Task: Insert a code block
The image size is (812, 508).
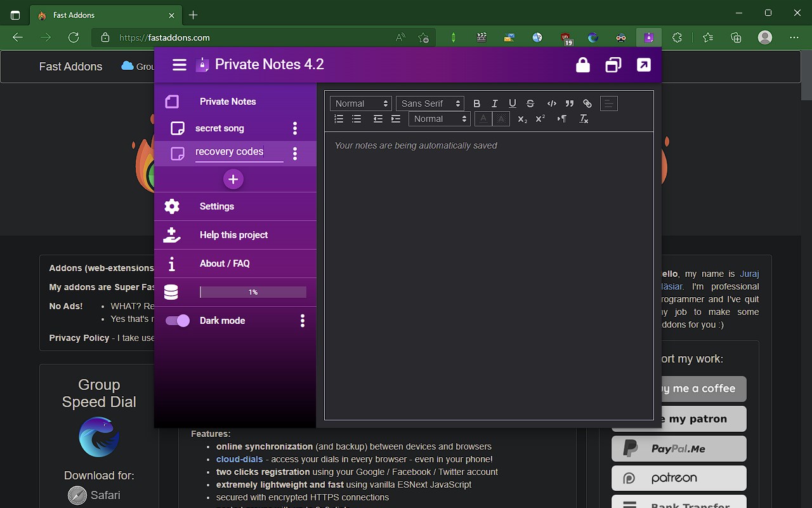Action: (x=552, y=104)
